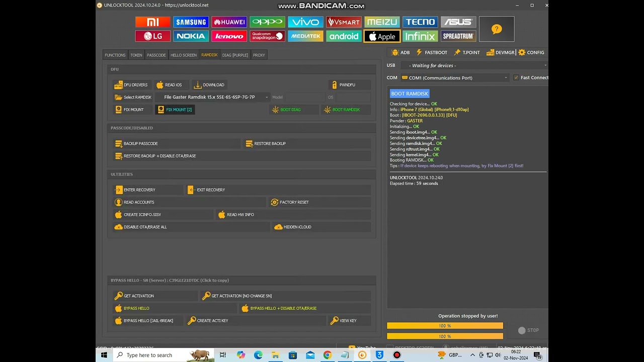Click FACTORY RESET

(319, 202)
